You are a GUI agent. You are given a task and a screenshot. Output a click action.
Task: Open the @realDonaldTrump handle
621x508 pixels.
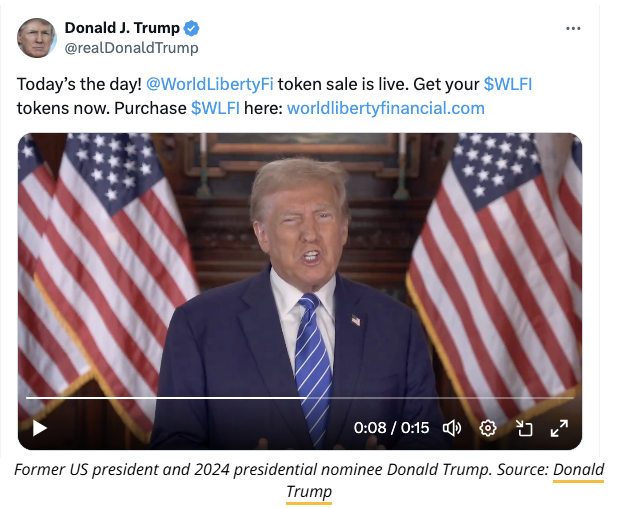point(131,48)
